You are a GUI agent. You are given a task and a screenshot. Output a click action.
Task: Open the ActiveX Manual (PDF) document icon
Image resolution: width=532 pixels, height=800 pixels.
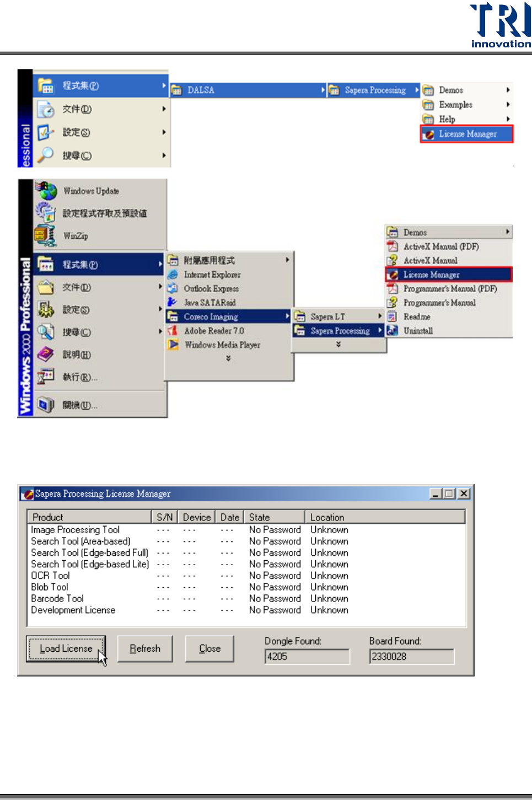click(x=392, y=246)
